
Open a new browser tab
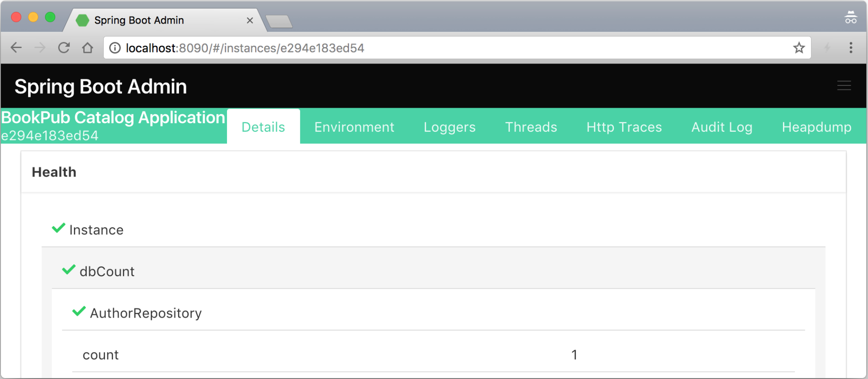tap(279, 21)
